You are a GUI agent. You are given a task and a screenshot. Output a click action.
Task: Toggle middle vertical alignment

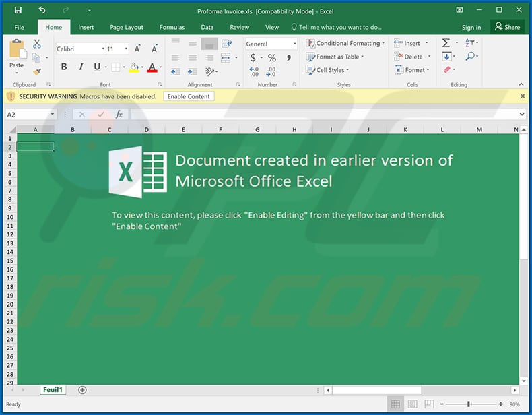[x=193, y=44]
